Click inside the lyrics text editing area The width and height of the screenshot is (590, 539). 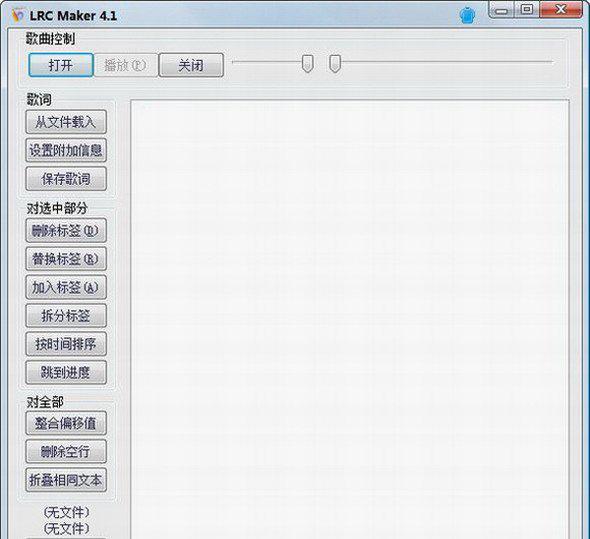pyautogui.click(x=350, y=319)
